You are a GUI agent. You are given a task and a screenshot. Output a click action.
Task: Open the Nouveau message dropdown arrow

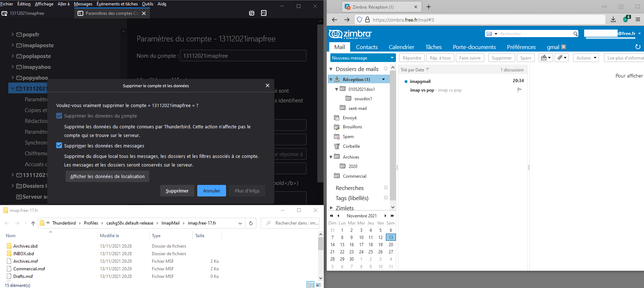(x=392, y=58)
